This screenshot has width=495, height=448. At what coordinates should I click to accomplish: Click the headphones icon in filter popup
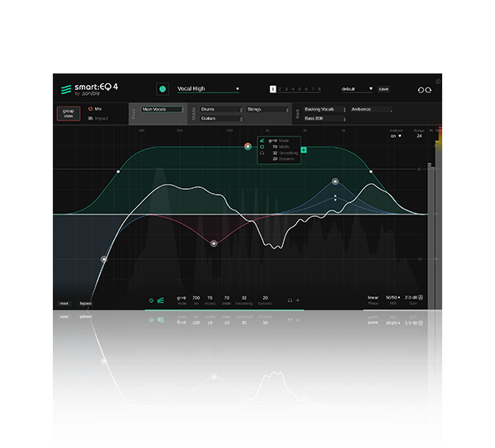coord(262,153)
